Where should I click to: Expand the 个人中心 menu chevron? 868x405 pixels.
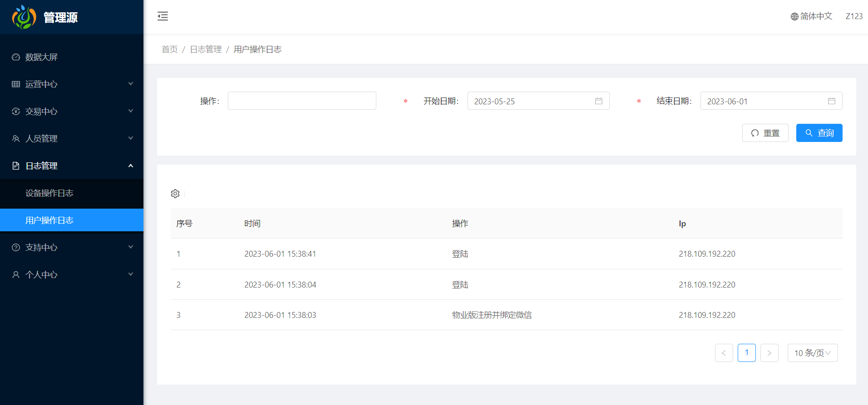pos(131,274)
